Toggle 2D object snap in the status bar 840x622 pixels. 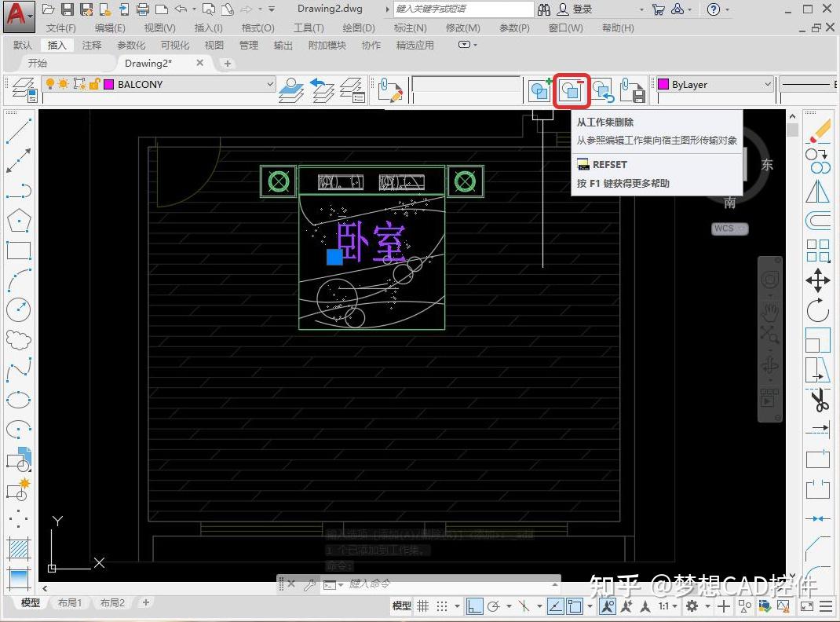click(x=575, y=606)
